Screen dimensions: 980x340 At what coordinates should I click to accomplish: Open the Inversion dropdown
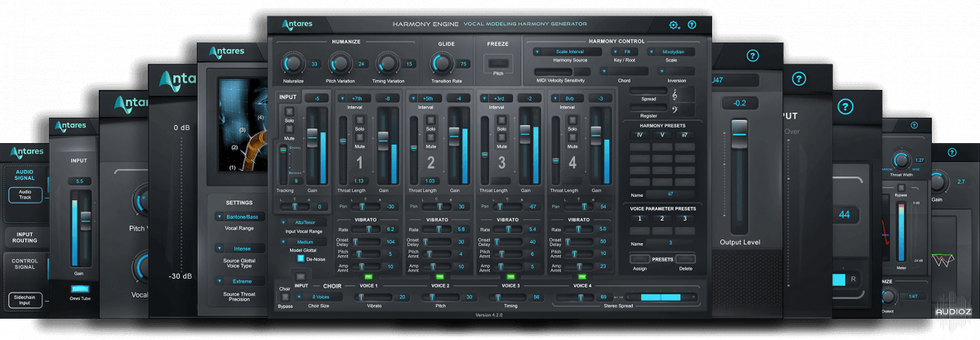[x=675, y=71]
